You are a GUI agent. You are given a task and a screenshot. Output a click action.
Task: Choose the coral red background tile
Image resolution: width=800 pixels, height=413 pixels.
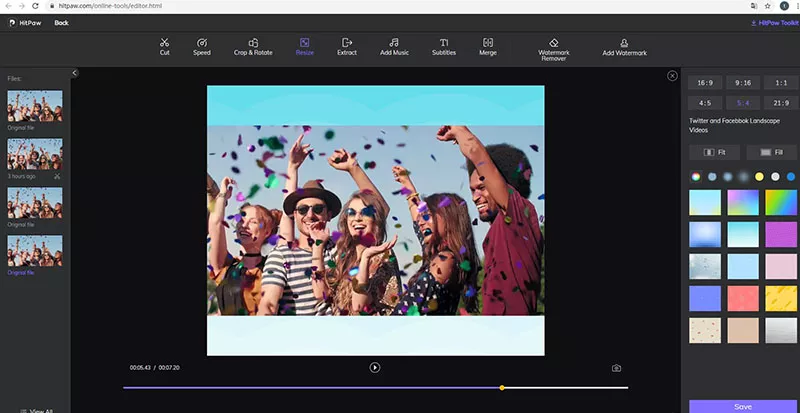[x=743, y=299]
